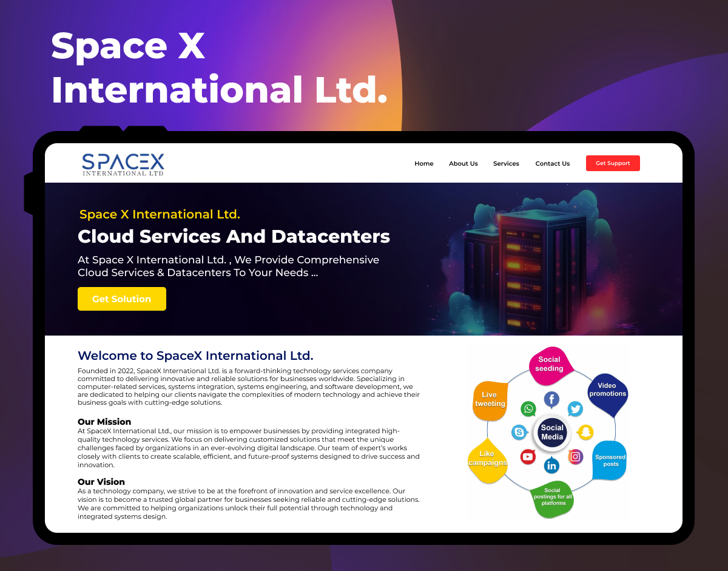The image size is (728, 571).
Task: Click the yellow Get Solution button
Action: point(122,299)
